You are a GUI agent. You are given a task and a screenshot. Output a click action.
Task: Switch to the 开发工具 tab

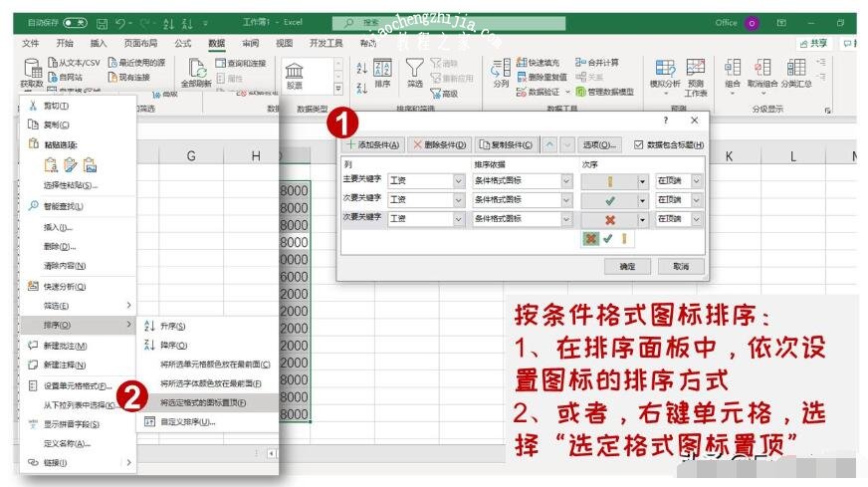tap(326, 43)
